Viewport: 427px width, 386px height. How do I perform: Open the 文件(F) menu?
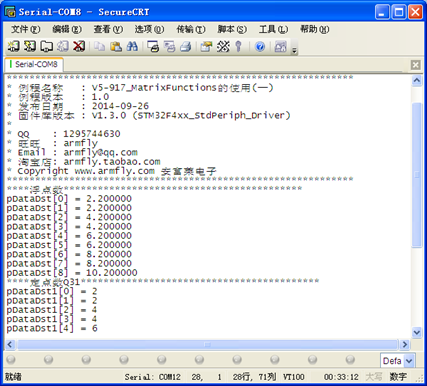pyautogui.click(x=26, y=29)
